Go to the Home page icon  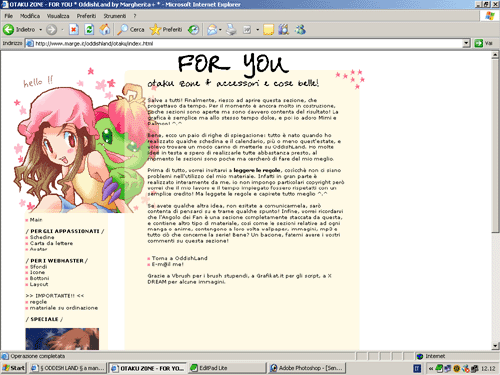[104, 30]
